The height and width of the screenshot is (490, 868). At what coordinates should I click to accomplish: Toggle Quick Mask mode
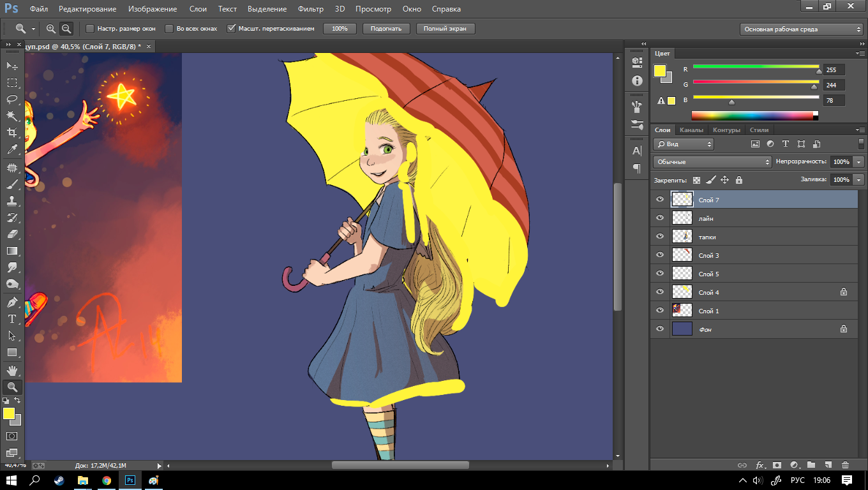tap(12, 436)
